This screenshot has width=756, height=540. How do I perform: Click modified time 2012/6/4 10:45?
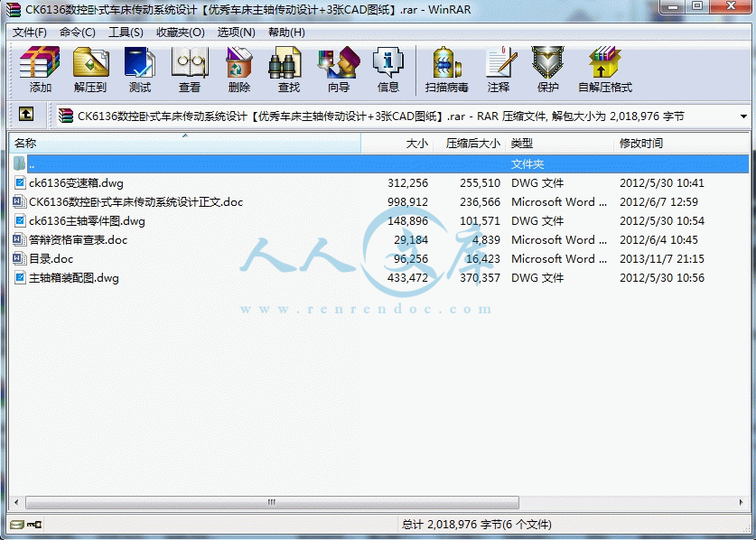(658, 240)
